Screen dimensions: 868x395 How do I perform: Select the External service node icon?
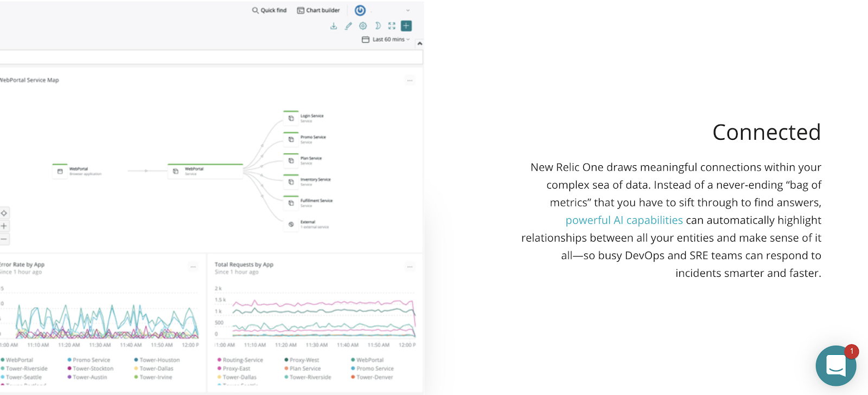click(x=291, y=224)
